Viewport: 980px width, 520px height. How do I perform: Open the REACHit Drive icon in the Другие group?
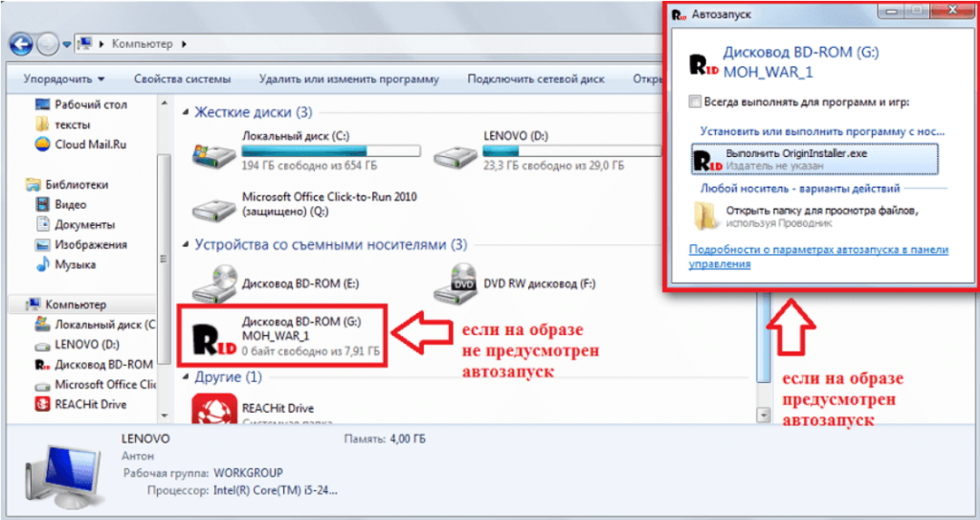tap(214, 408)
